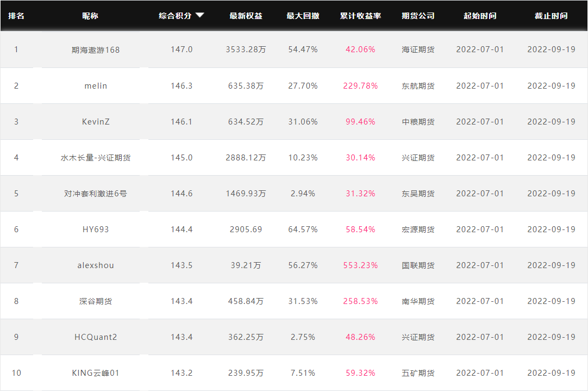This screenshot has height=391, width=588.
Task: Open nickname KevinZ
Action: (x=96, y=122)
